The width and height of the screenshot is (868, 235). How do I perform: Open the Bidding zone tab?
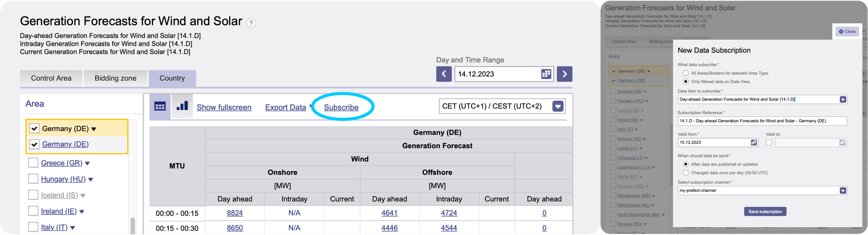point(115,78)
